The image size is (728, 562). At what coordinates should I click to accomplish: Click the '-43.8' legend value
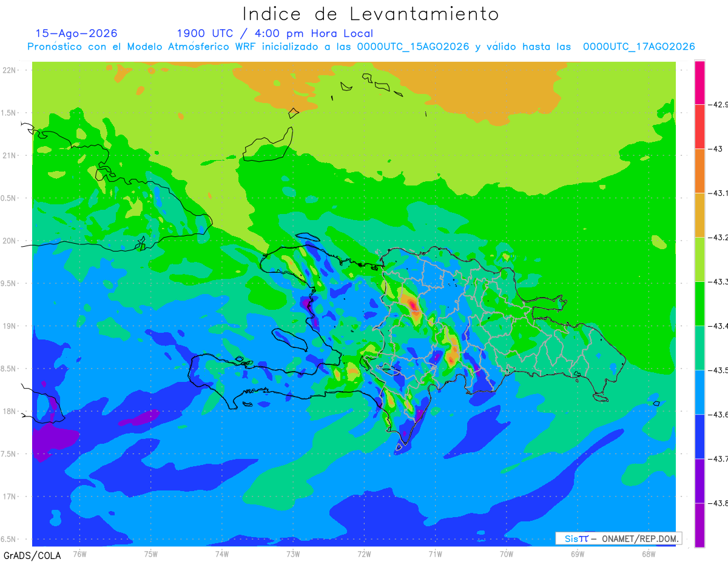[x=719, y=503]
